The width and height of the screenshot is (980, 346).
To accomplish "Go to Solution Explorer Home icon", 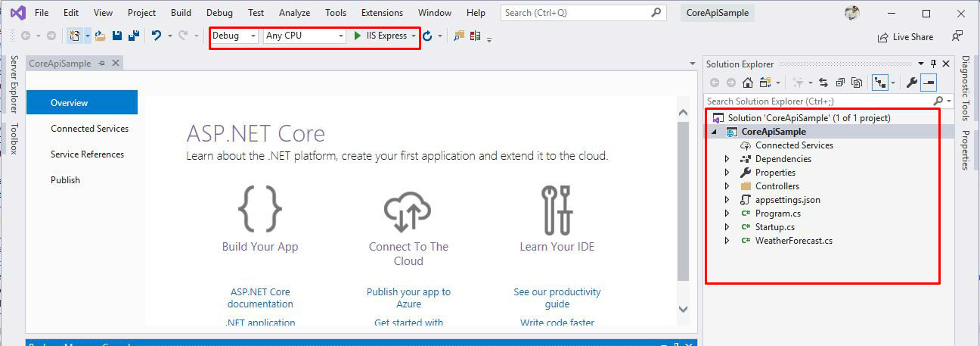I will click(x=747, y=83).
